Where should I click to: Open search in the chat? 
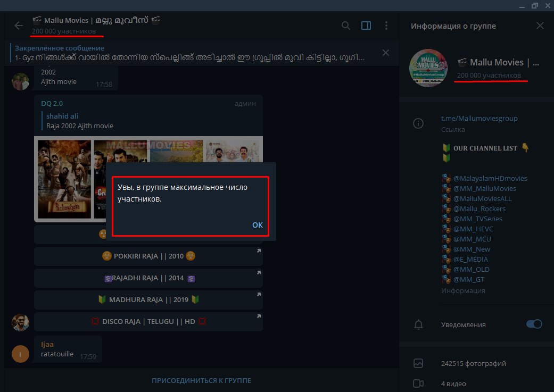[346, 26]
